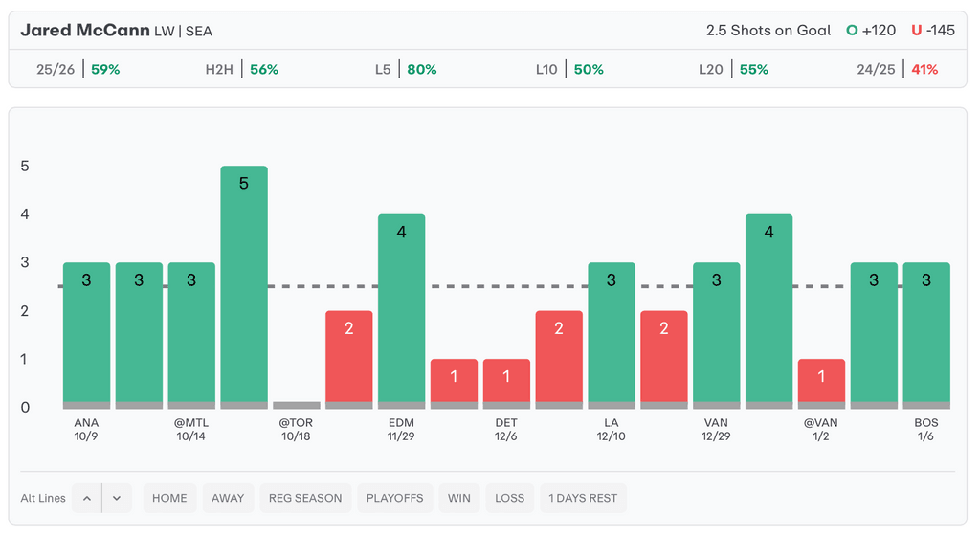Enable the REG SEASON filter
The height and width of the screenshot is (537, 980).
pos(305,498)
